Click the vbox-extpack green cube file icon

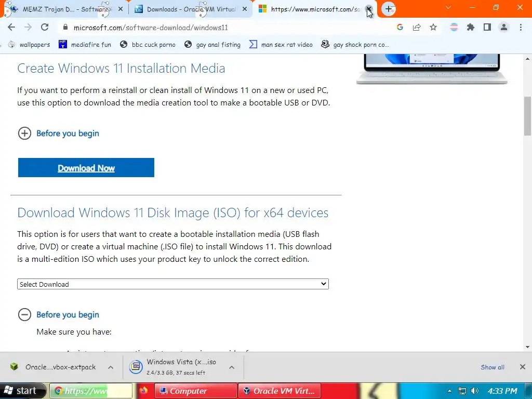coord(14,366)
